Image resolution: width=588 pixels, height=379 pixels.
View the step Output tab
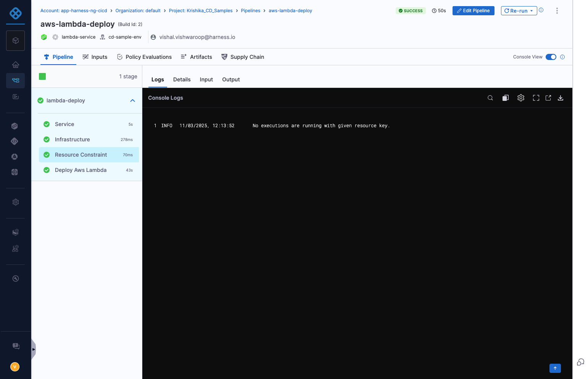(x=231, y=79)
